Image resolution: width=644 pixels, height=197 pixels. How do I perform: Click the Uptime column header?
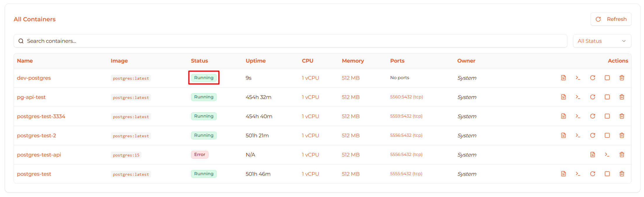point(256,61)
